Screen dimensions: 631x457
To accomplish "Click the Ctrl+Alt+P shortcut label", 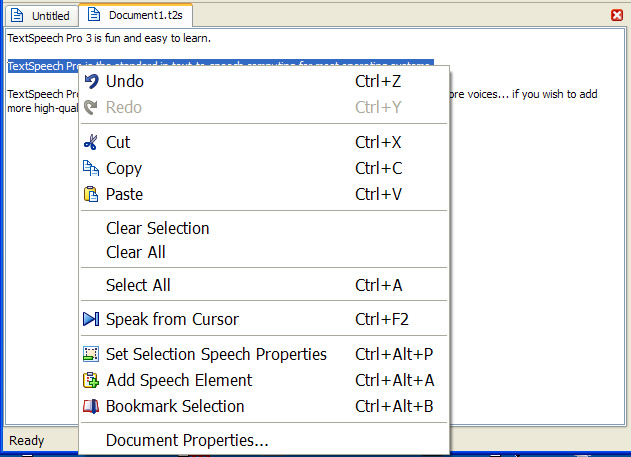I will click(x=394, y=354).
